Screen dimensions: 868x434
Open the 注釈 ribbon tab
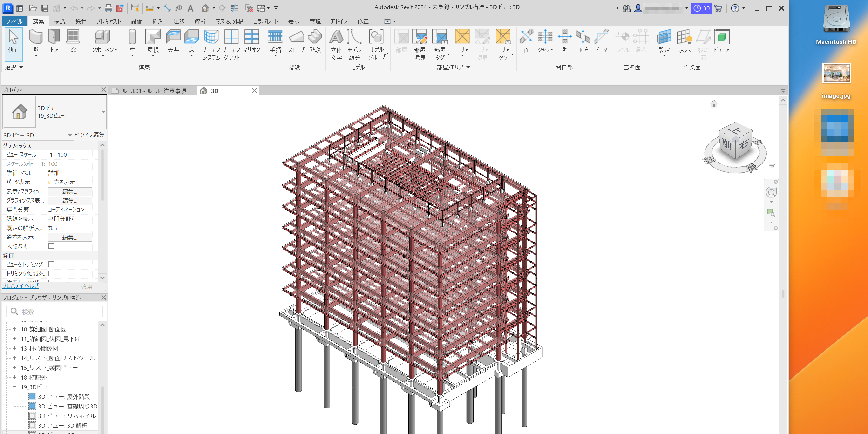pyautogui.click(x=179, y=21)
